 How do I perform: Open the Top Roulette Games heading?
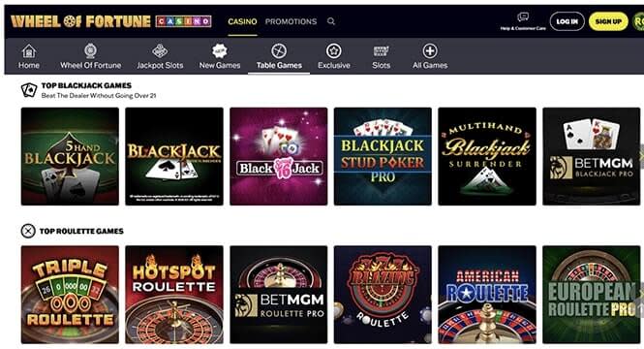click(x=81, y=231)
